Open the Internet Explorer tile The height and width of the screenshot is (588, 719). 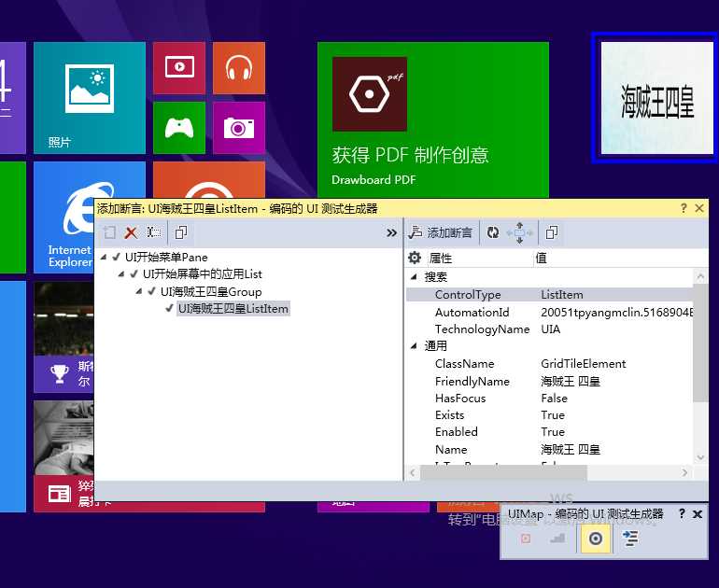63,217
